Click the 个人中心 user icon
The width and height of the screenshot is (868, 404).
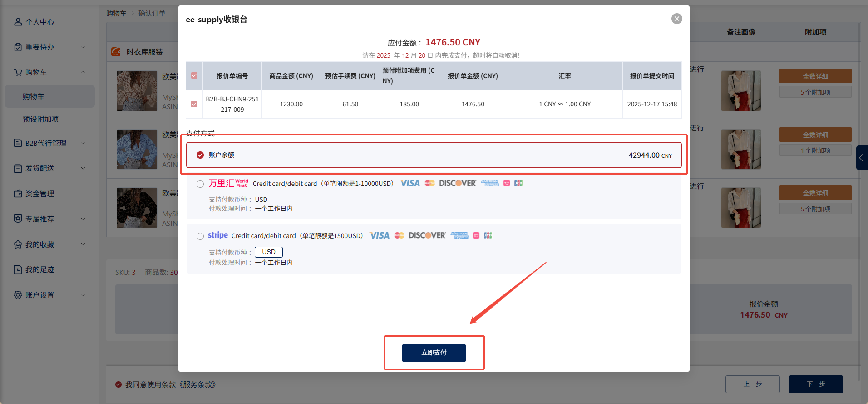click(18, 22)
